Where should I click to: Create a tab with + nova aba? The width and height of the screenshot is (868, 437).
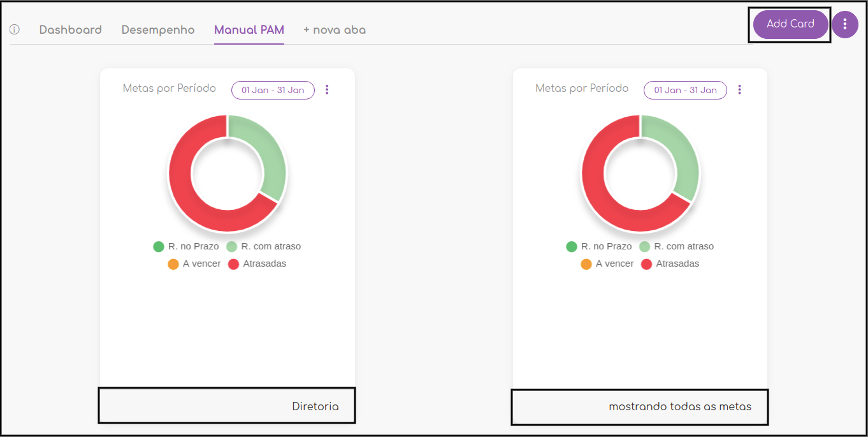[x=335, y=30]
